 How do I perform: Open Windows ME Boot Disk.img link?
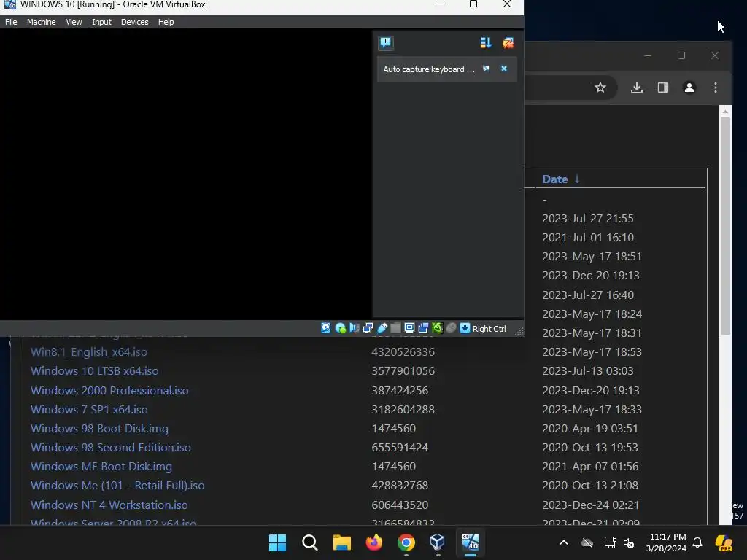(101, 467)
